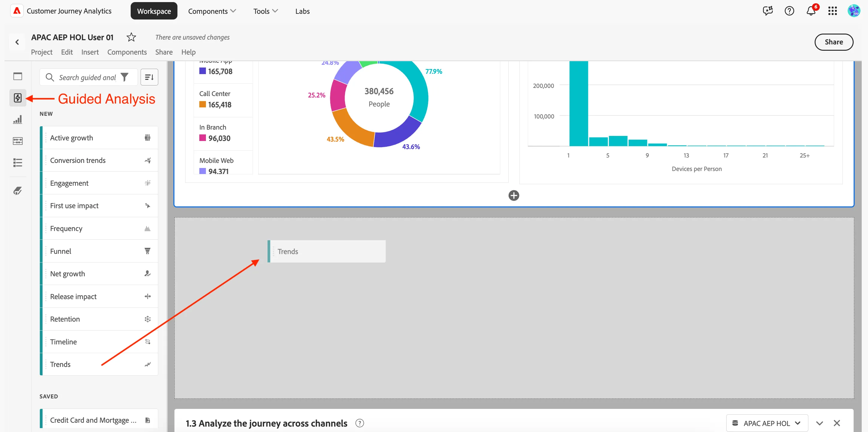Click the plus icon to add visualization
868x432 pixels.
pos(513,196)
